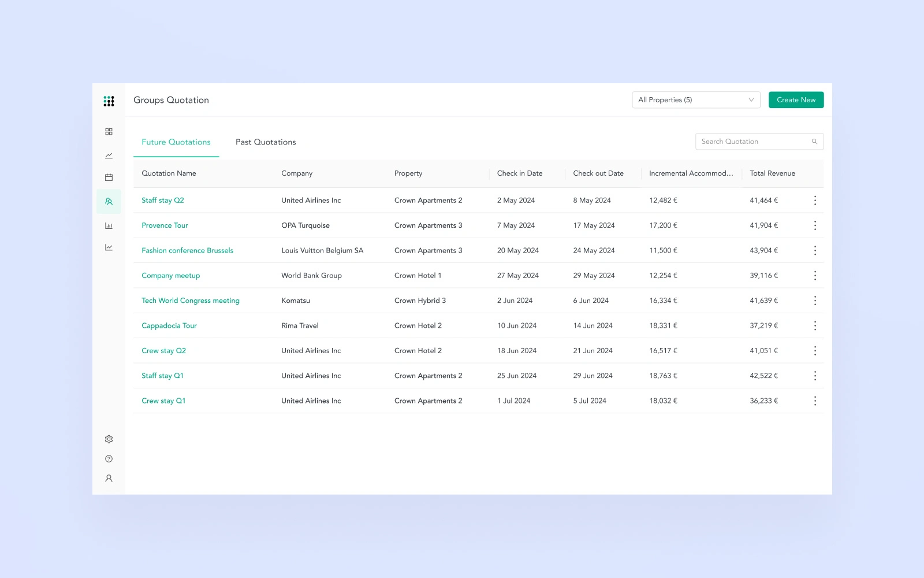Open more options for Company meetup
This screenshot has height=578, width=924.
[x=815, y=276]
